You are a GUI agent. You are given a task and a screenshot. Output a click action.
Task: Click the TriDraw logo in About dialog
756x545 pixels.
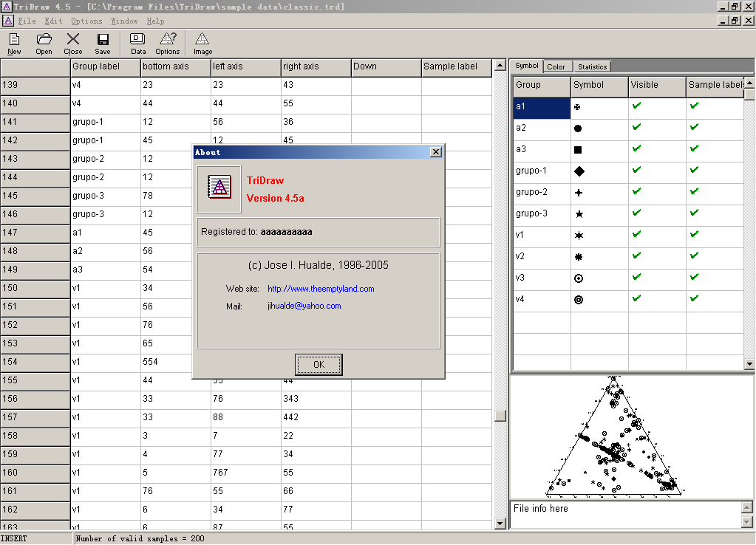click(219, 188)
